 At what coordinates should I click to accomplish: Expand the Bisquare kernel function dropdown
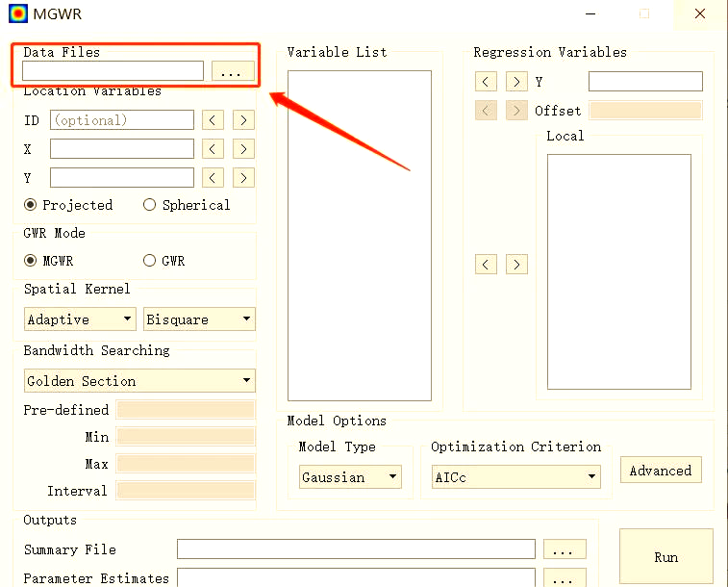point(199,319)
